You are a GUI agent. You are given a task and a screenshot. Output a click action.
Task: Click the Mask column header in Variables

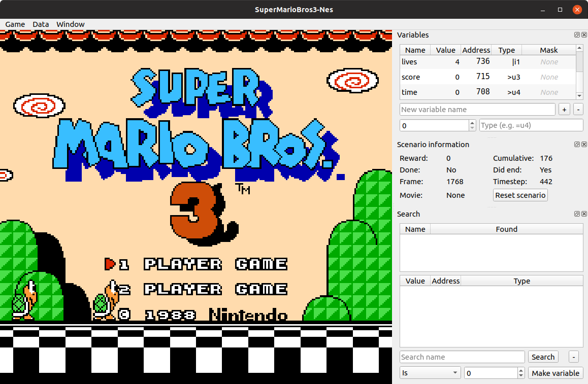click(548, 50)
